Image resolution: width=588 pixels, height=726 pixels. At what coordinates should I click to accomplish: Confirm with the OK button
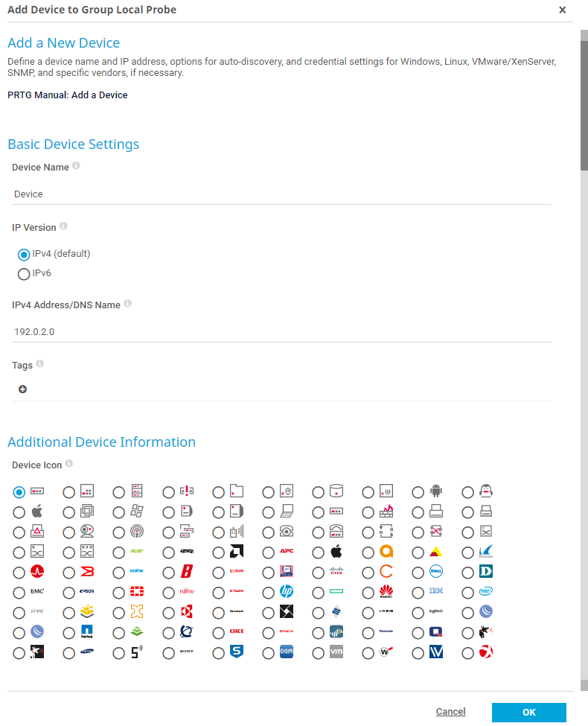528,713
